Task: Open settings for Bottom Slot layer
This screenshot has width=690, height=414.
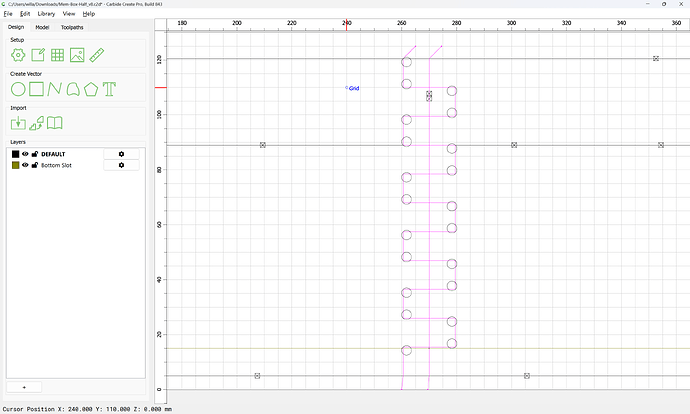Action: point(121,165)
